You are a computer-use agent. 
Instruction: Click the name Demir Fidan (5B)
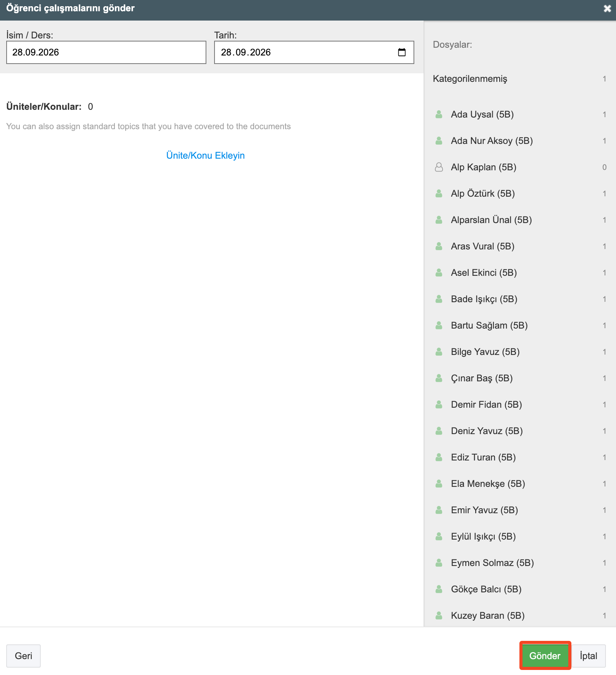pyautogui.click(x=486, y=405)
